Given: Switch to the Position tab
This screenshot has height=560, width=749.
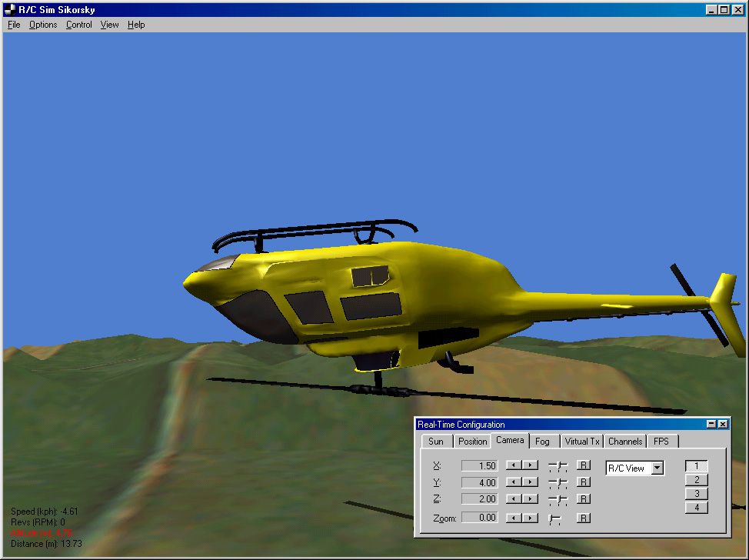Looking at the screenshot, I should (471, 442).
